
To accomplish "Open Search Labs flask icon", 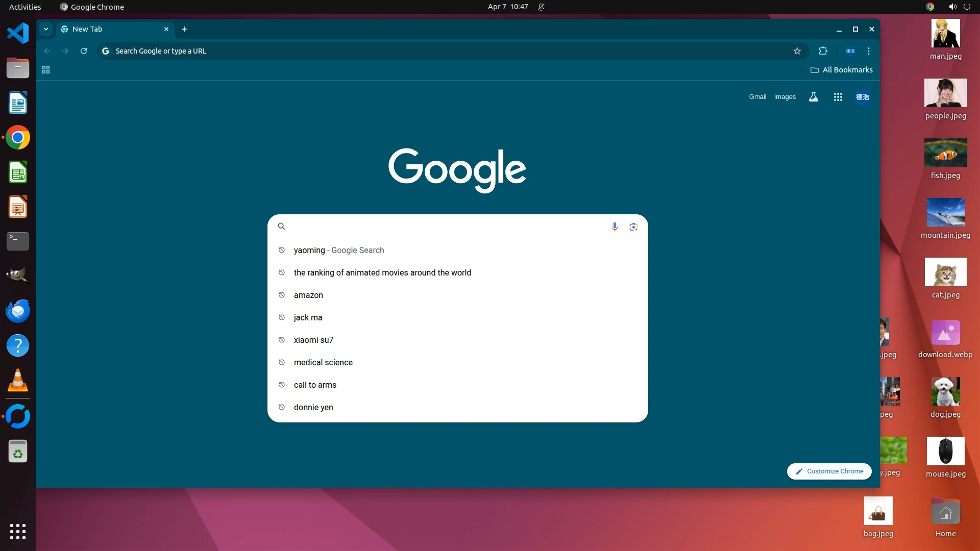I will click(814, 97).
